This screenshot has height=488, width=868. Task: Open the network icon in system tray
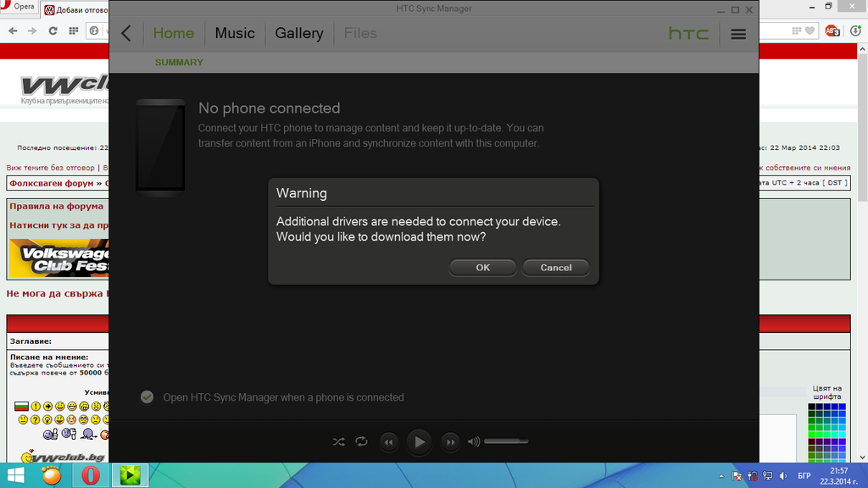[767, 476]
